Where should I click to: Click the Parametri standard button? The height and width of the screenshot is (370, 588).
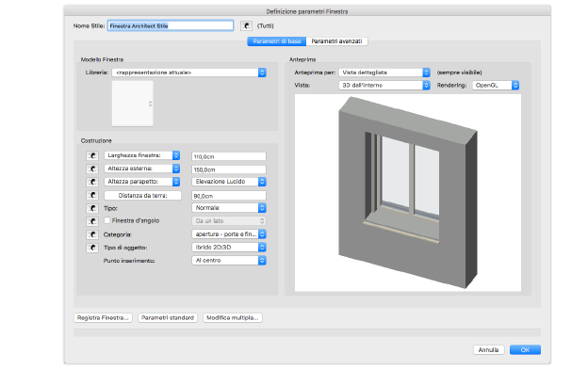[x=168, y=318]
